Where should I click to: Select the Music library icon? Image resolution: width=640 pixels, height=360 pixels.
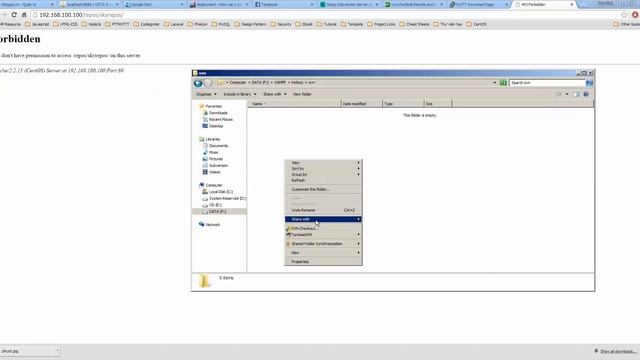[x=205, y=152]
